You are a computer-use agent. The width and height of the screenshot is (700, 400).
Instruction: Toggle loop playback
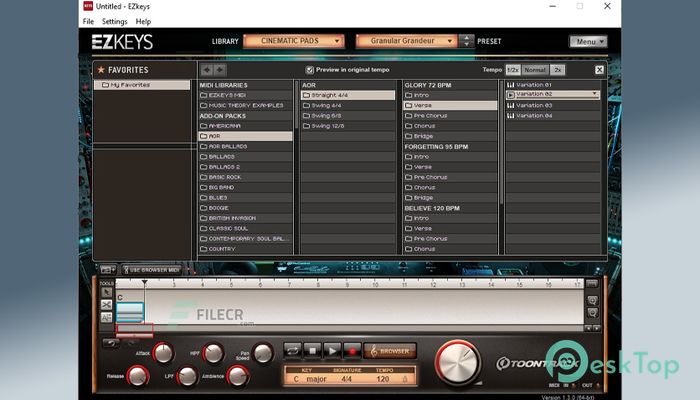[x=292, y=351]
